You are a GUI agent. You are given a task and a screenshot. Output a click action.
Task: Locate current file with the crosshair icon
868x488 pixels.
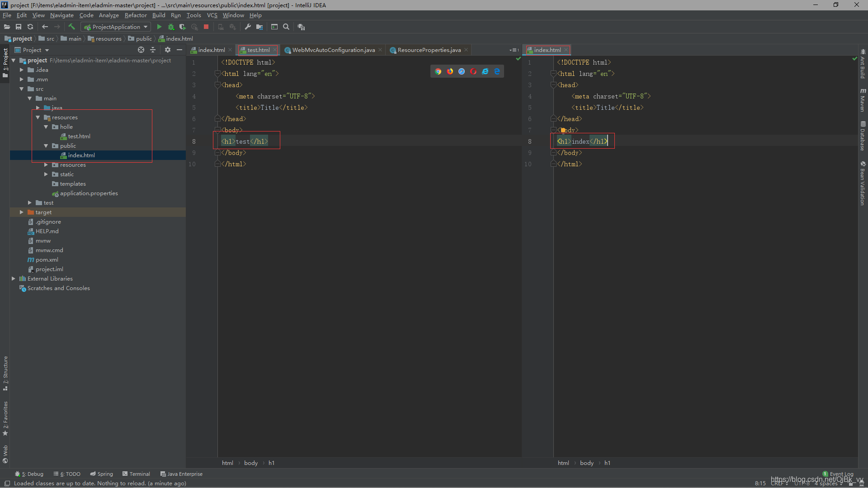click(x=141, y=50)
